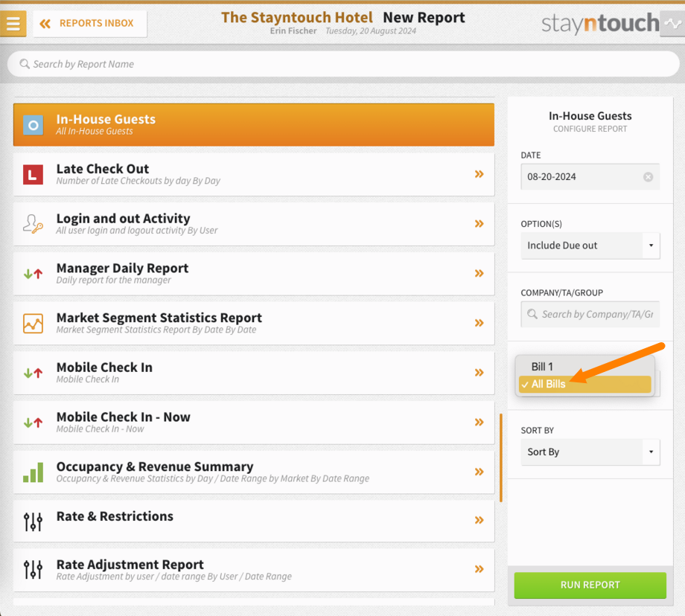Expand Manager Daily Report chevron
Screen dimensions: 685x616
pyautogui.click(x=479, y=273)
